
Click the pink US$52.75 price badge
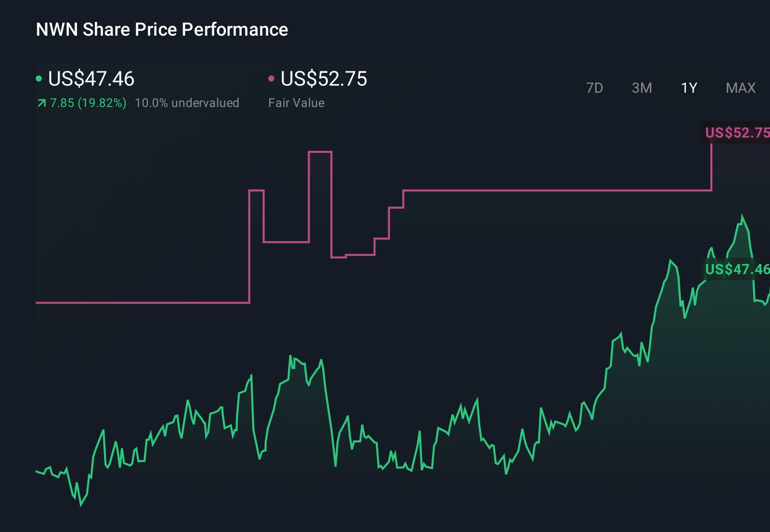[736, 133]
